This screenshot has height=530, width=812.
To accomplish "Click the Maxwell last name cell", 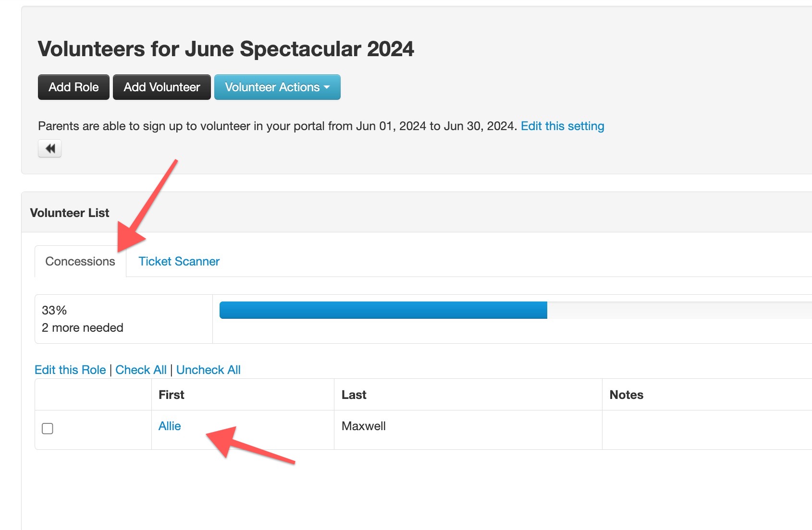I will 364,426.
